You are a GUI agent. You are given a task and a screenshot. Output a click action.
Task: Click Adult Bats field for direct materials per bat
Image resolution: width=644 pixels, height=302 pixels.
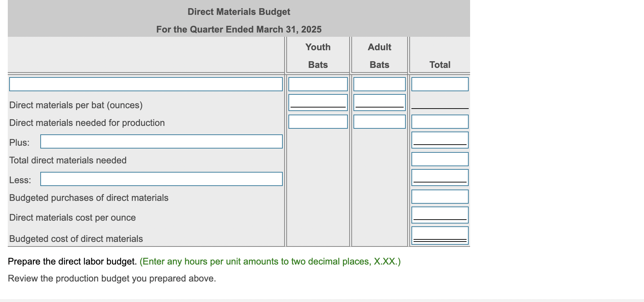pos(380,103)
